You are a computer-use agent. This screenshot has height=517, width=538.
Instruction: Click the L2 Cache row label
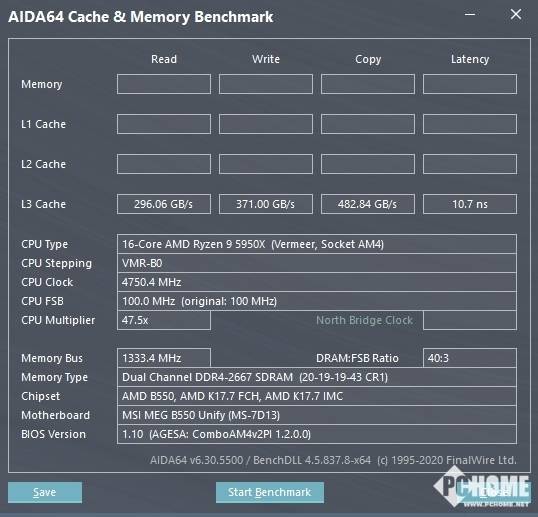(44, 164)
